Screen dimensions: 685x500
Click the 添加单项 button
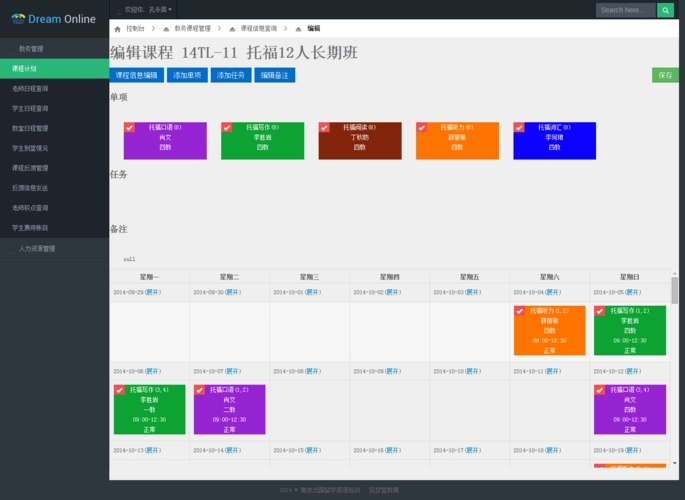pos(187,75)
